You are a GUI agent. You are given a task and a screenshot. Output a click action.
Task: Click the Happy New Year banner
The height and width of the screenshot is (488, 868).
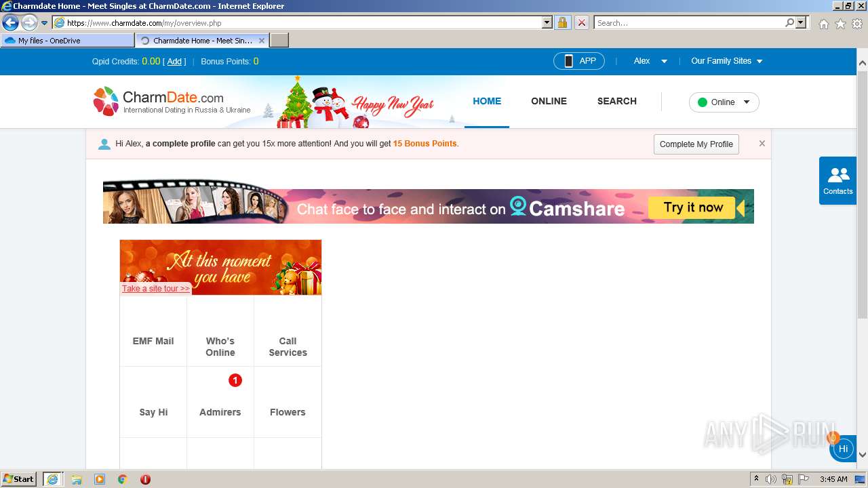click(393, 106)
